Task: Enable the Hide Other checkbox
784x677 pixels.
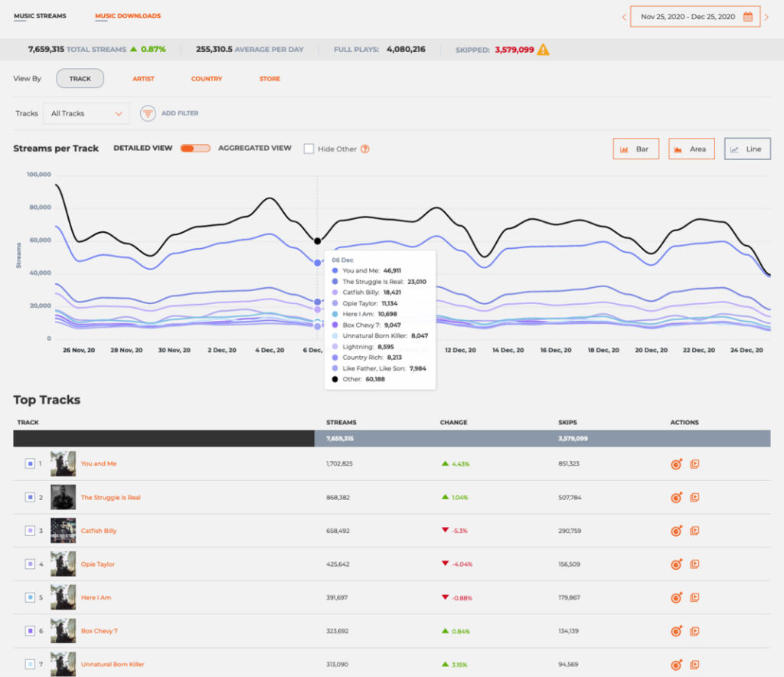Action: (309, 149)
